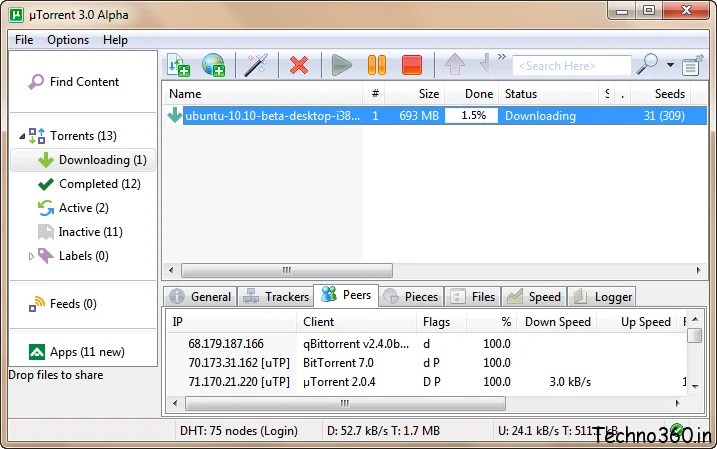Switch to the Files tab
The image size is (717, 449).
[x=473, y=297]
